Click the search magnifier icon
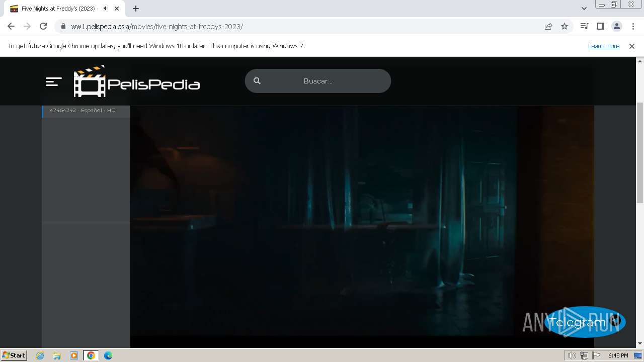This screenshot has height=362, width=644. click(x=257, y=81)
